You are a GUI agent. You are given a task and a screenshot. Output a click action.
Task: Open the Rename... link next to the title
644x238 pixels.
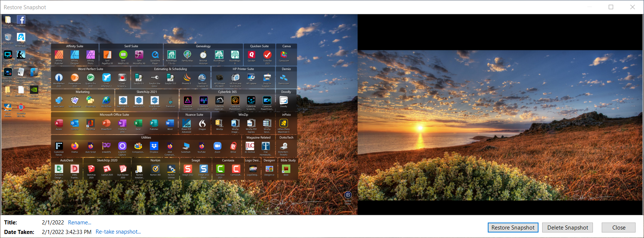(79, 223)
